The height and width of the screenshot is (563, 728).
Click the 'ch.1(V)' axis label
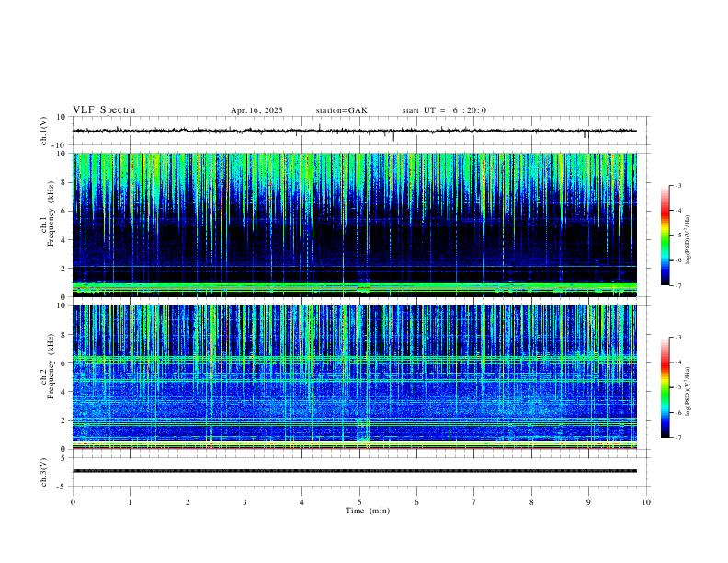coord(43,131)
